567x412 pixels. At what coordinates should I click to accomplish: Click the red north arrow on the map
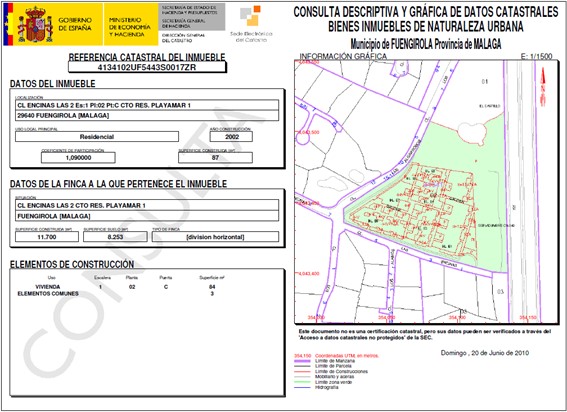tap(542, 87)
